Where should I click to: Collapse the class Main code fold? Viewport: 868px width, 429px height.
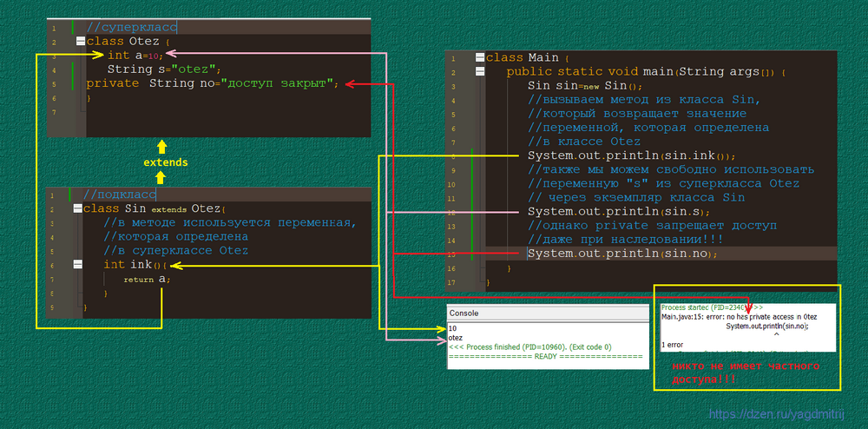click(480, 57)
